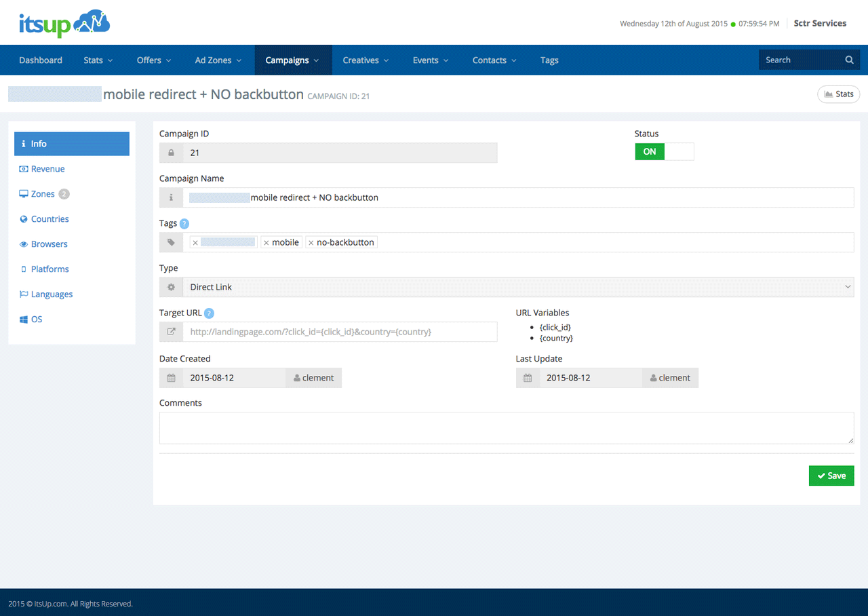Save the campaign changes
This screenshot has height=616, width=868.
[x=831, y=476]
